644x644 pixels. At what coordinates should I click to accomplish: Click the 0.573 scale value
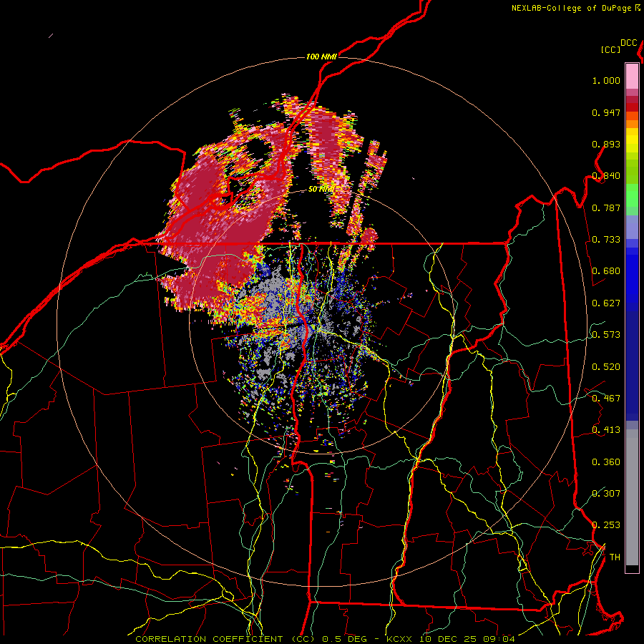pyautogui.click(x=606, y=335)
